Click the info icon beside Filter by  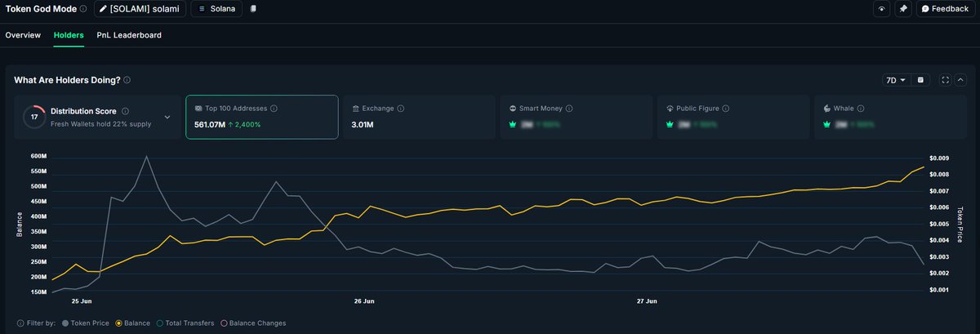pos(20,323)
